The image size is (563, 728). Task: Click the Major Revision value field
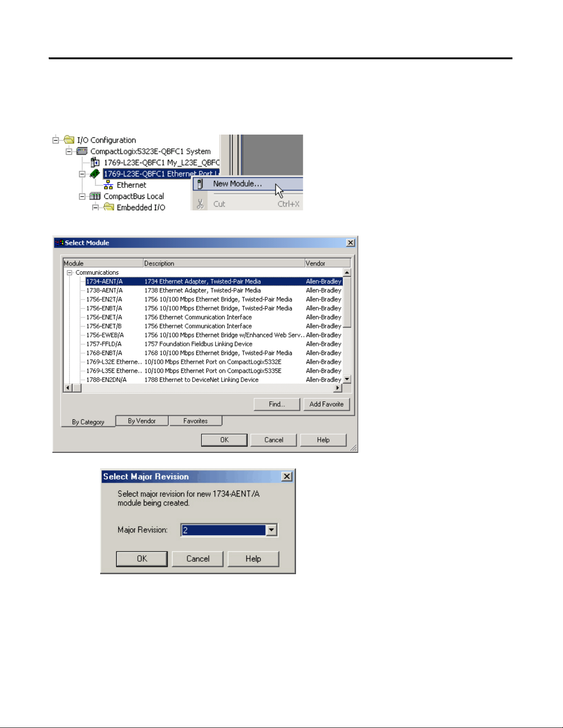pyautogui.click(x=223, y=530)
